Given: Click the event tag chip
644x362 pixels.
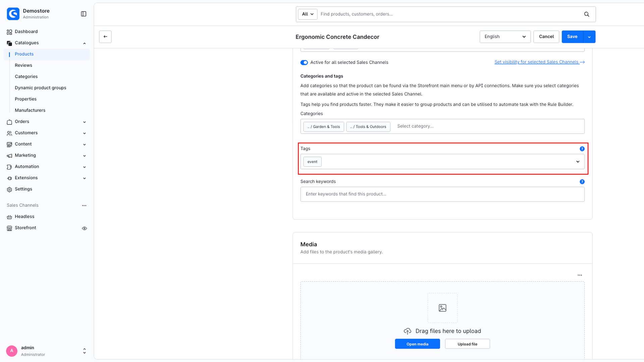Looking at the screenshot, I should [312, 162].
